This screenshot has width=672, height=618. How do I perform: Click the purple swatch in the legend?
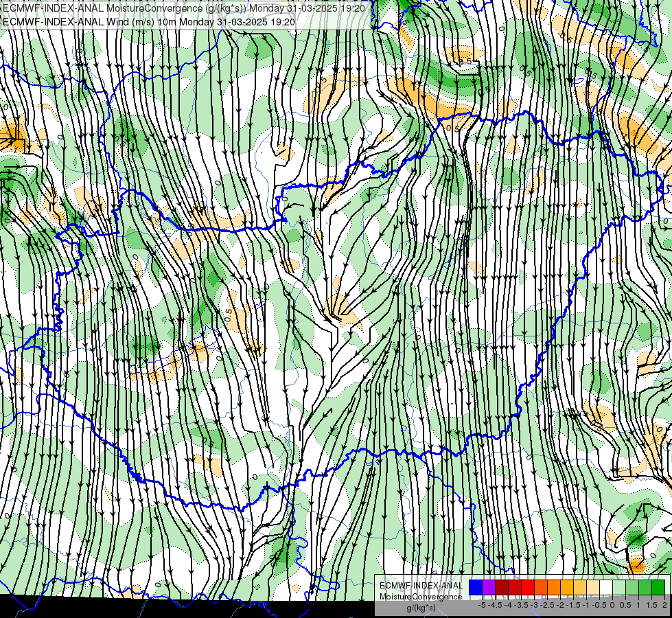tap(489, 587)
